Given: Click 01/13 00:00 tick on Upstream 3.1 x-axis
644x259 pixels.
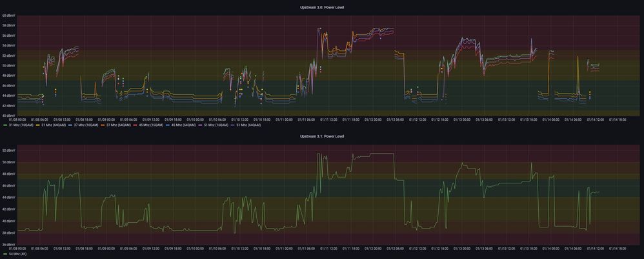Looking at the screenshot, I should pyautogui.click(x=461, y=248).
